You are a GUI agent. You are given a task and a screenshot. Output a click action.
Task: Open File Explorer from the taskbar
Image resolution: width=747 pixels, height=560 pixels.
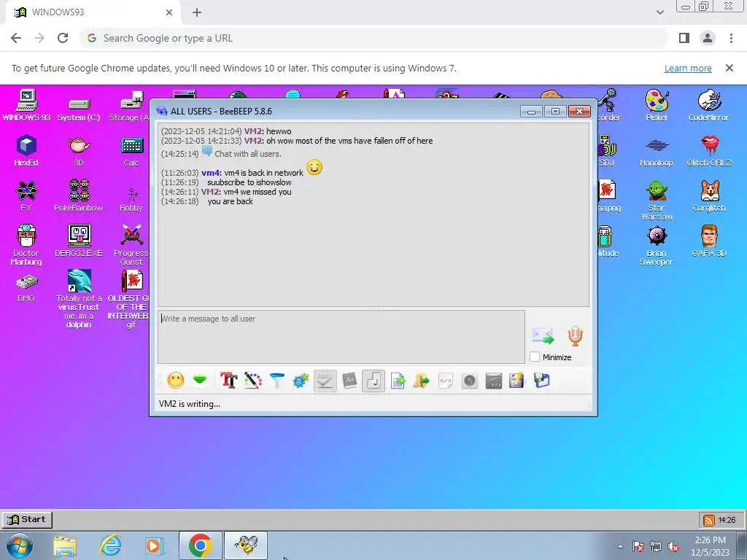click(x=65, y=545)
